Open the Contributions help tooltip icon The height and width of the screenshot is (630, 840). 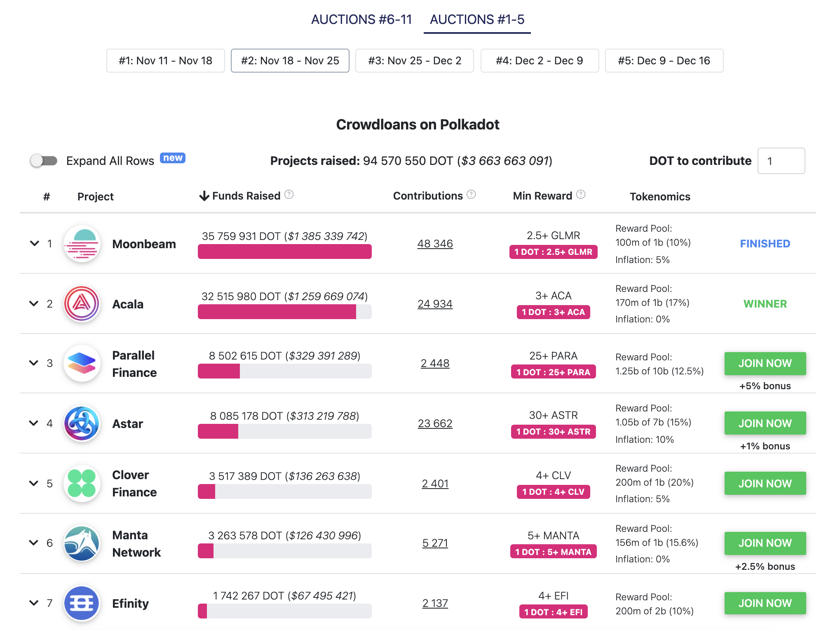[471, 194]
